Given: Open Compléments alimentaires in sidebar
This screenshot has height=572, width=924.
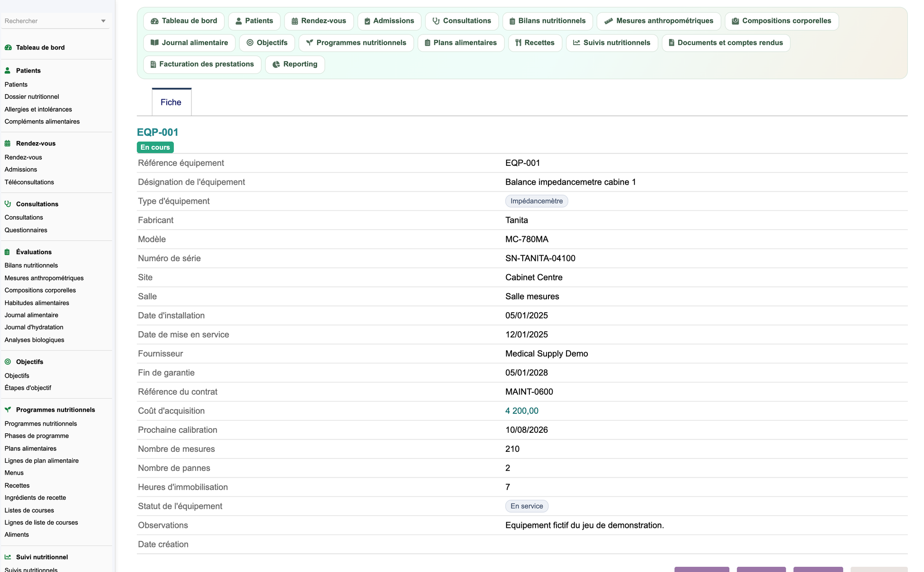Looking at the screenshot, I should coord(42,122).
